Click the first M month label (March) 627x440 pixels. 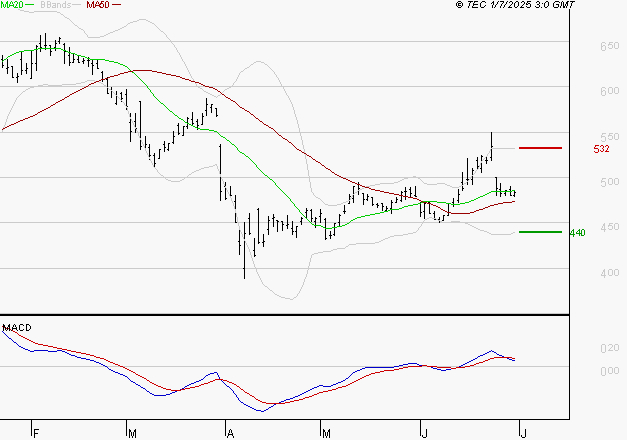pyautogui.click(x=132, y=434)
